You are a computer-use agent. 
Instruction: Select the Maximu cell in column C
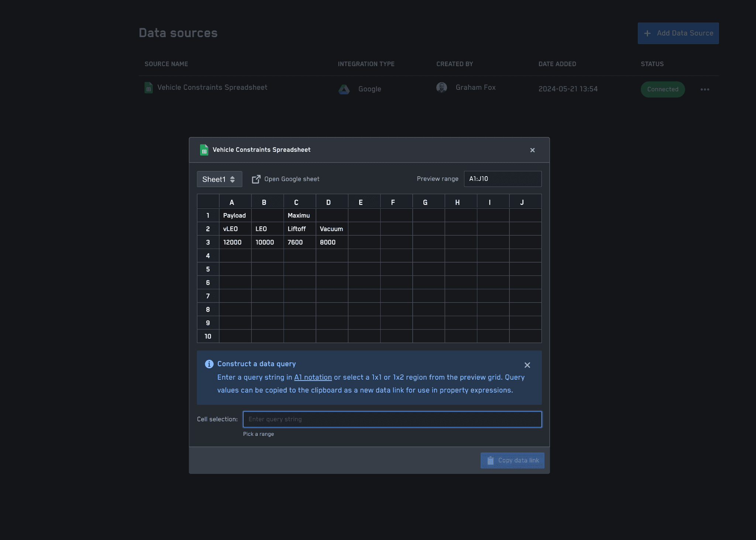click(x=300, y=215)
